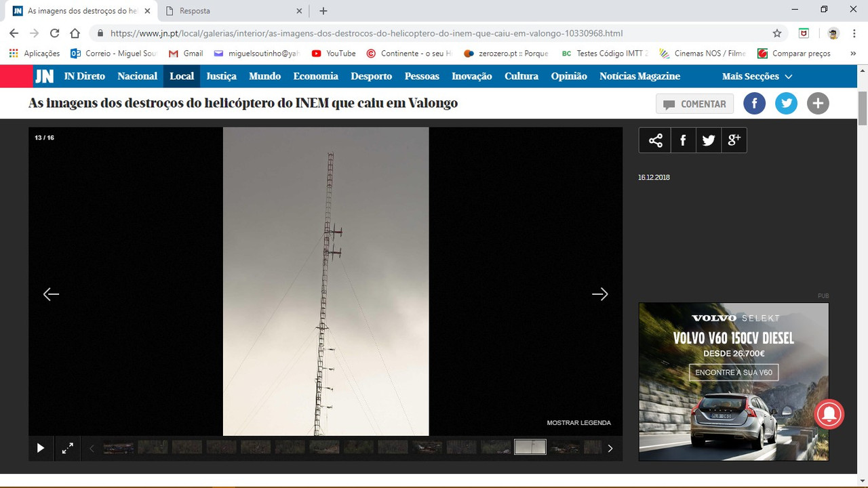The width and height of the screenshot is (868, 488).
Task: Open the Mundo section
Action: point(264,77)
